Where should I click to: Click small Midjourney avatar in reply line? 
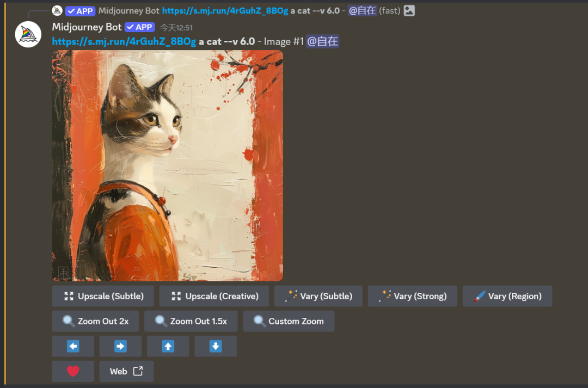(x=57, y=10)
